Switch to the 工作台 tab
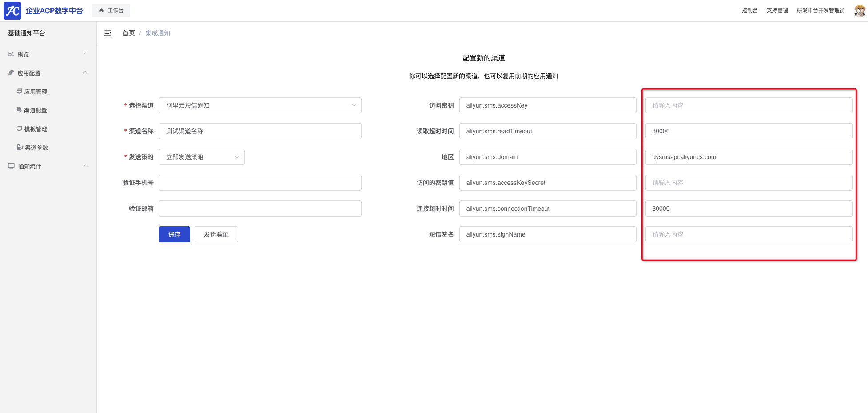Viewport: 868px width, 413px height. coord(111,11)
